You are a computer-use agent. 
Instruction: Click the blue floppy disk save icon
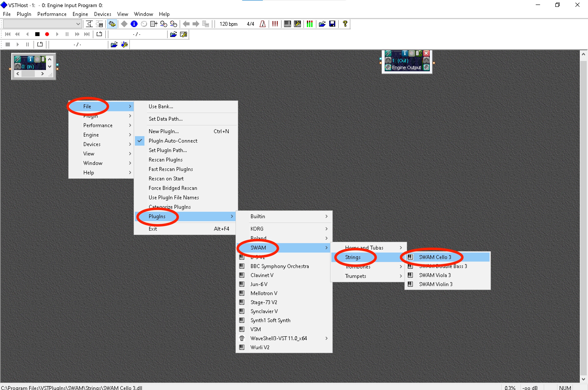click(332, 24)
